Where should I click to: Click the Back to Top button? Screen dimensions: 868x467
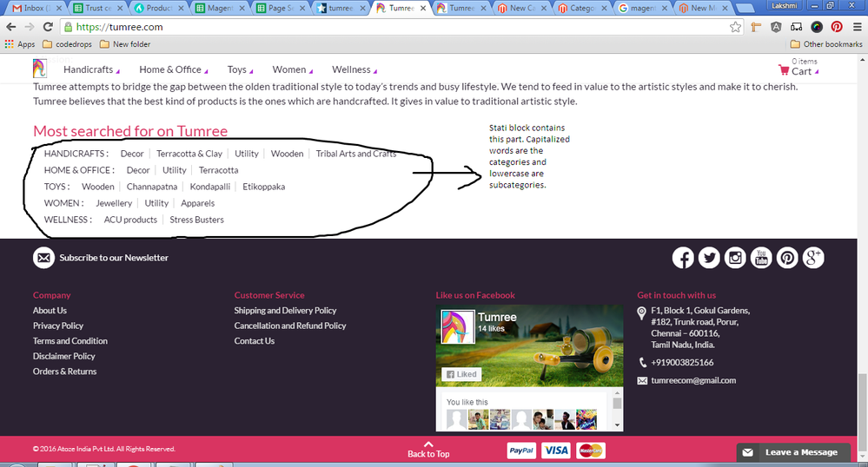point(428,449)
